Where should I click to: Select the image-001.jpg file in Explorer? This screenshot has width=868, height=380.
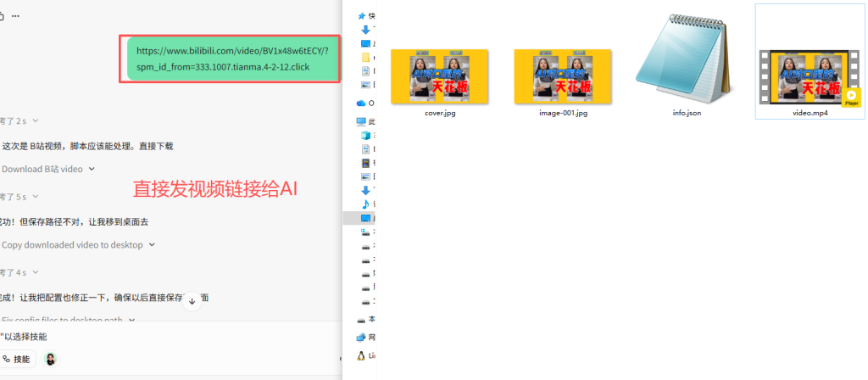[563, 82]
